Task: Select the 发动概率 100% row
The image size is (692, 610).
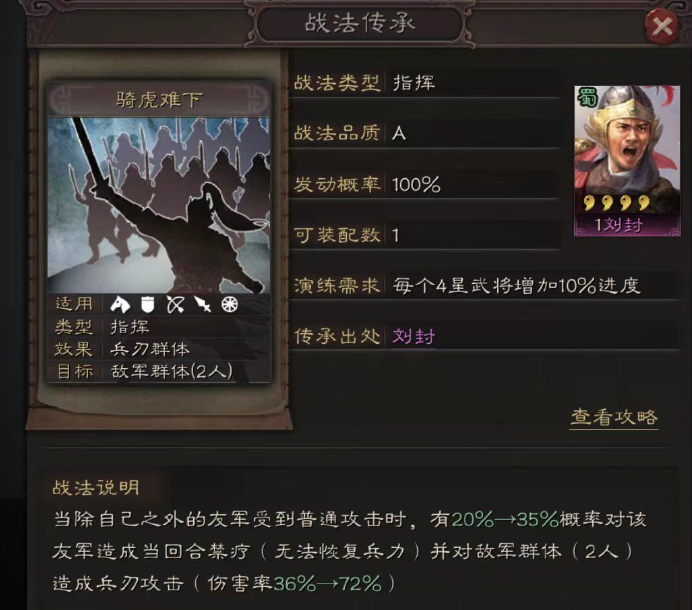Action: click(x=425, y=184)
